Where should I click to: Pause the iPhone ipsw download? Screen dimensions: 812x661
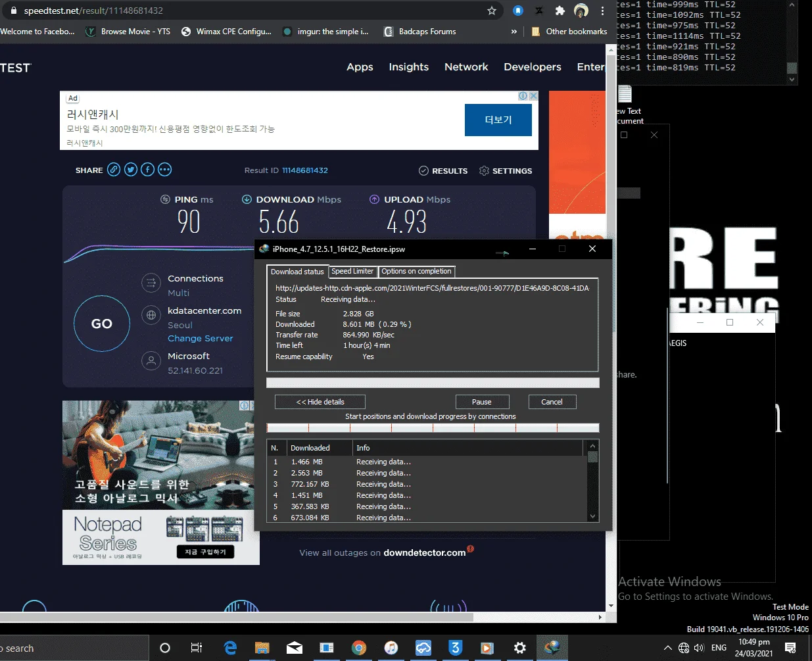[x=481, y=402]
